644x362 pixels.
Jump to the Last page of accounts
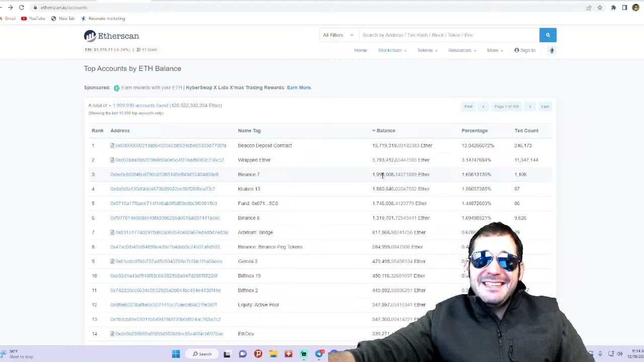tap(545, 107)
